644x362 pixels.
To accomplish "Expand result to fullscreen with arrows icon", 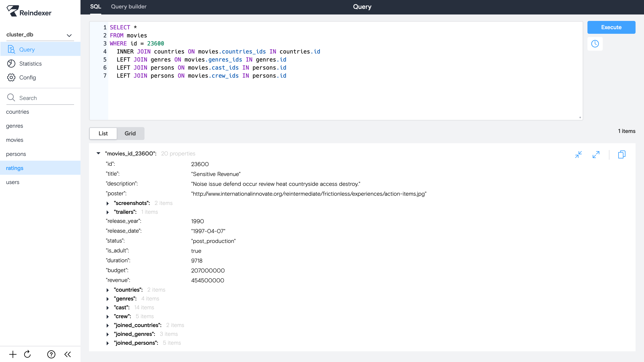I will (596, 155).
